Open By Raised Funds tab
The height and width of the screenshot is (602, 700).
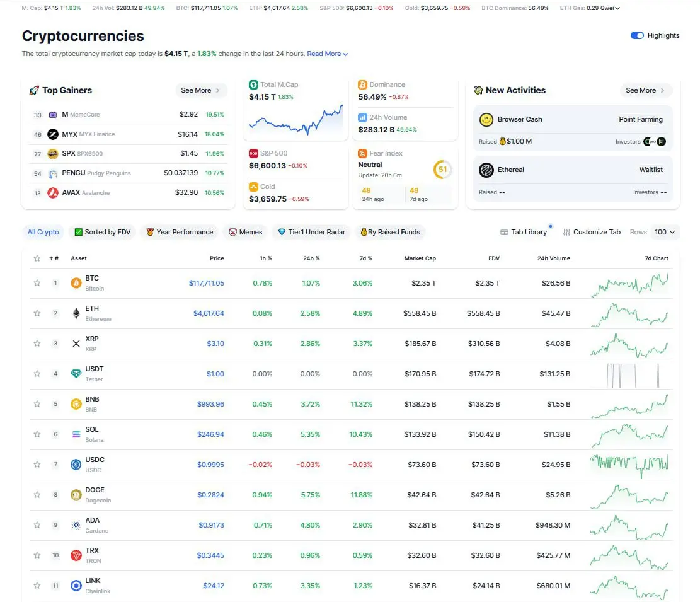390,232
